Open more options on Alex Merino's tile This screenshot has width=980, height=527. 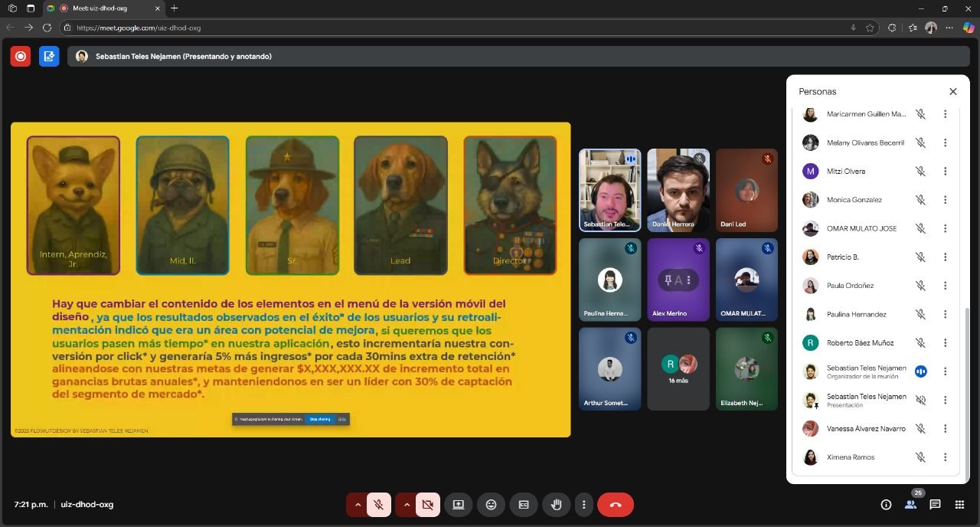coord(689,280)
